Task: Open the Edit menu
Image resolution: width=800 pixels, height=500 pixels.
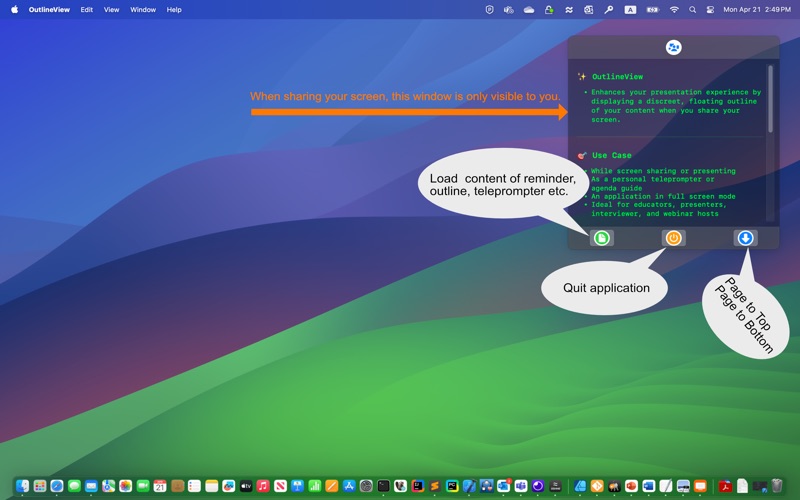Action: coord(87,9)
